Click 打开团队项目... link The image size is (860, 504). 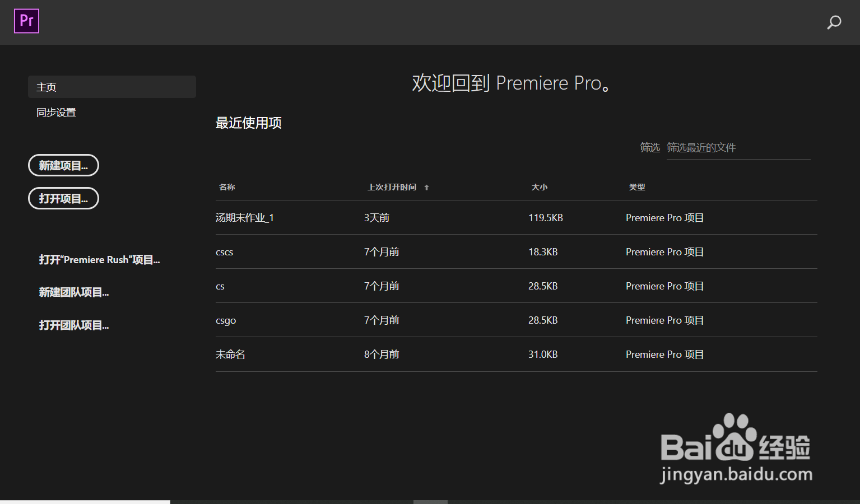tap(73, 325)
